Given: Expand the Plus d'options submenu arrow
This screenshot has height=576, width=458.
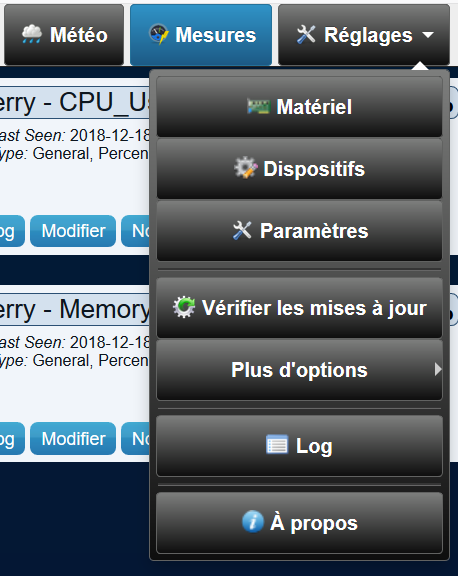Looking at the screenshot, I should (x=437, y=369).
